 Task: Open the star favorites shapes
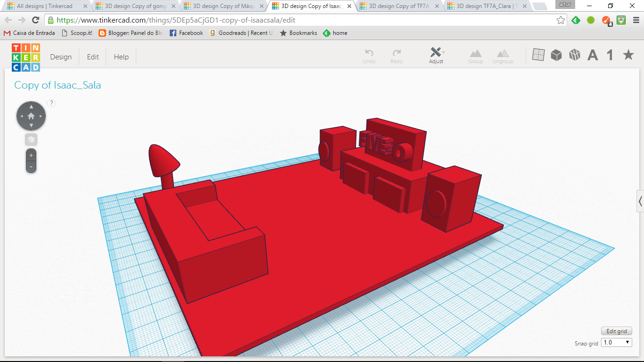pos(628,55)
